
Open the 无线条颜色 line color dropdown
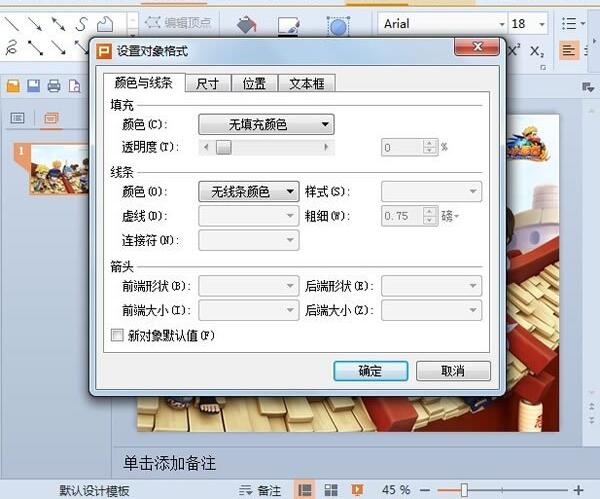click(249, 191)
